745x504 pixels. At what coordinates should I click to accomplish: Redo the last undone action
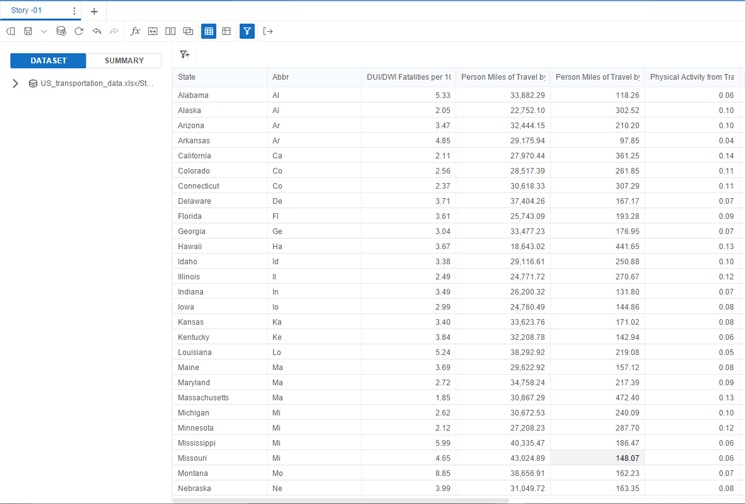tap(114, 31)
